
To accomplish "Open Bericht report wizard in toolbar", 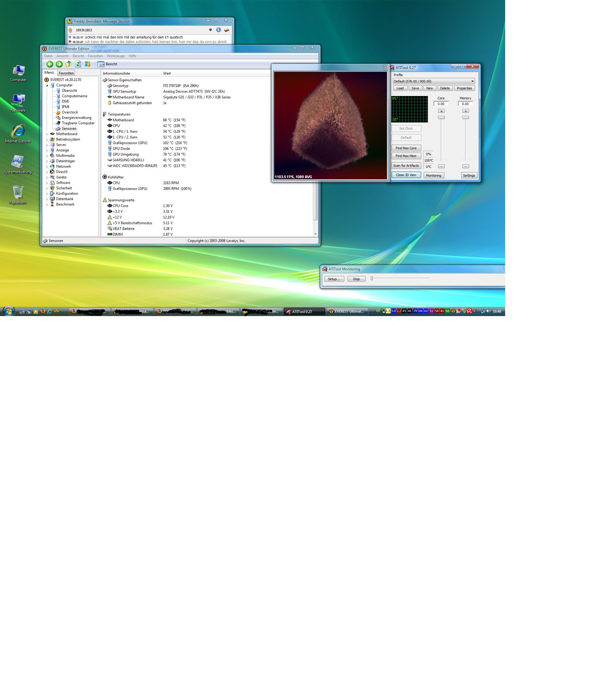I will coord(107,64).
